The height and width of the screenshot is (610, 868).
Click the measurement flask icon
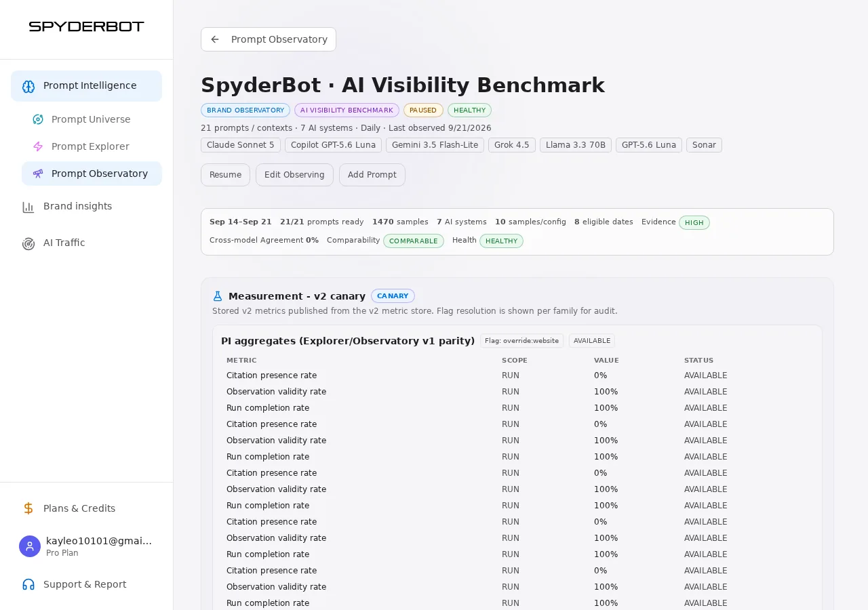click(218, 296)
